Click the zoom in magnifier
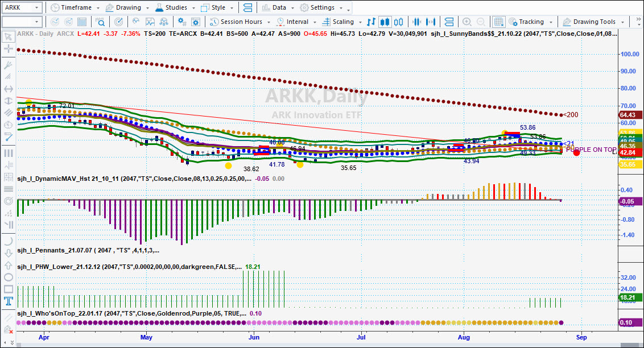 tap(467, 22)
